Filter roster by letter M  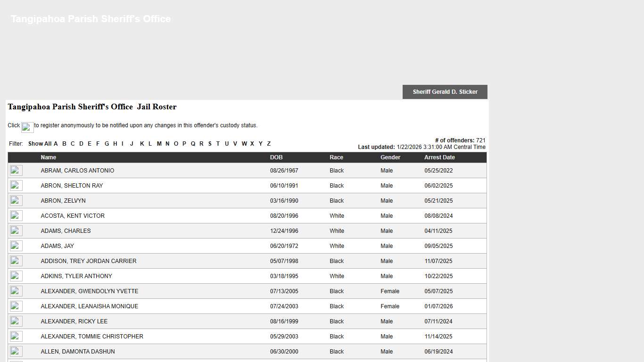[x=159, y=144]
